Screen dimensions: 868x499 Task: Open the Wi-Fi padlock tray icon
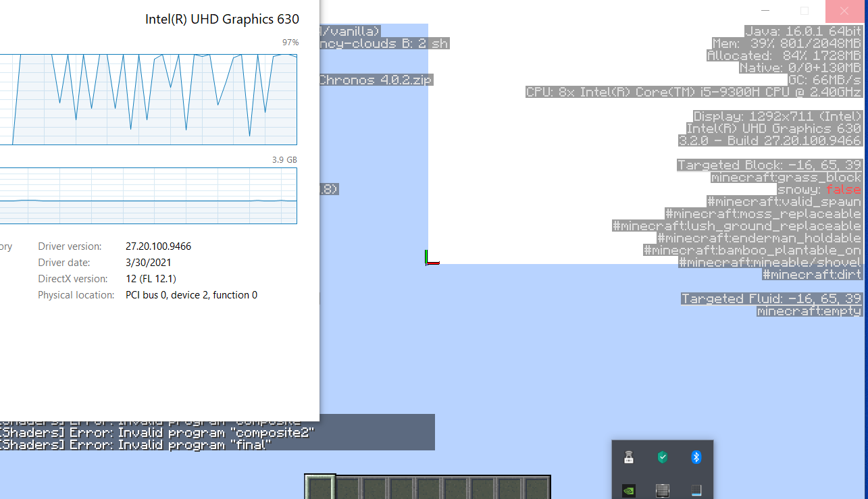click(629, 457)
